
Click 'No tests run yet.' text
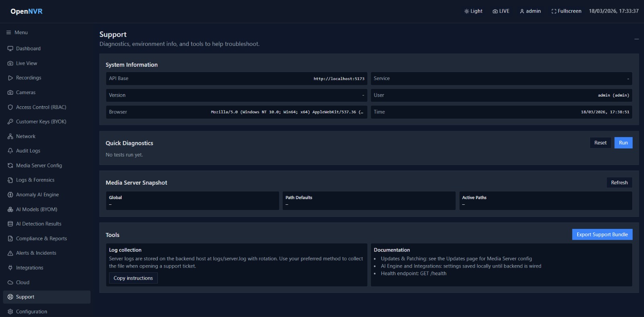[124, 155]
